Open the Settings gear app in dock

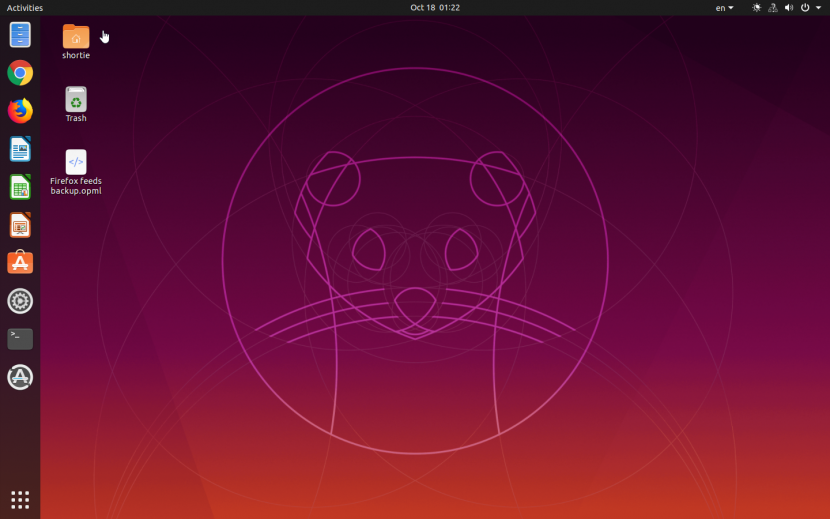click(20, 301)
